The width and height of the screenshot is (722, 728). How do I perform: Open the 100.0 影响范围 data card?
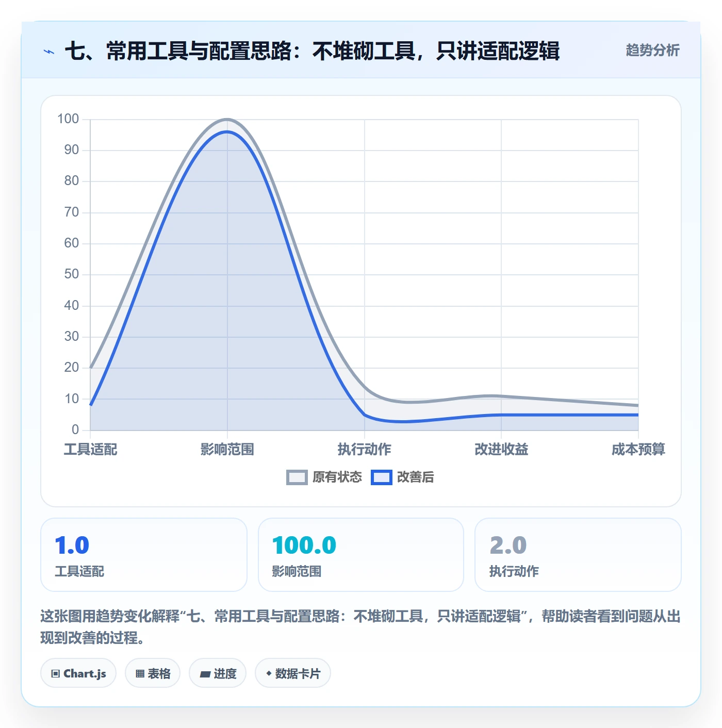(361, 555)
